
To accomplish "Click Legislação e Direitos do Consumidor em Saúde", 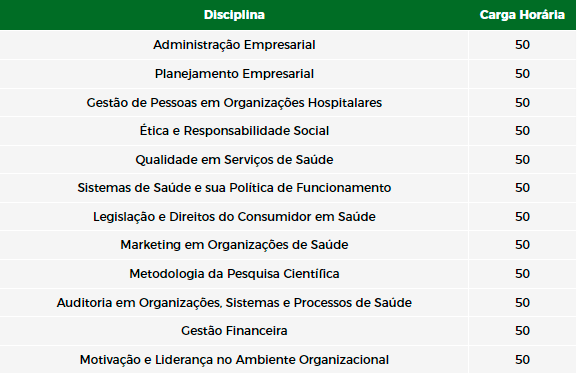I will click(x=234, y=216).
